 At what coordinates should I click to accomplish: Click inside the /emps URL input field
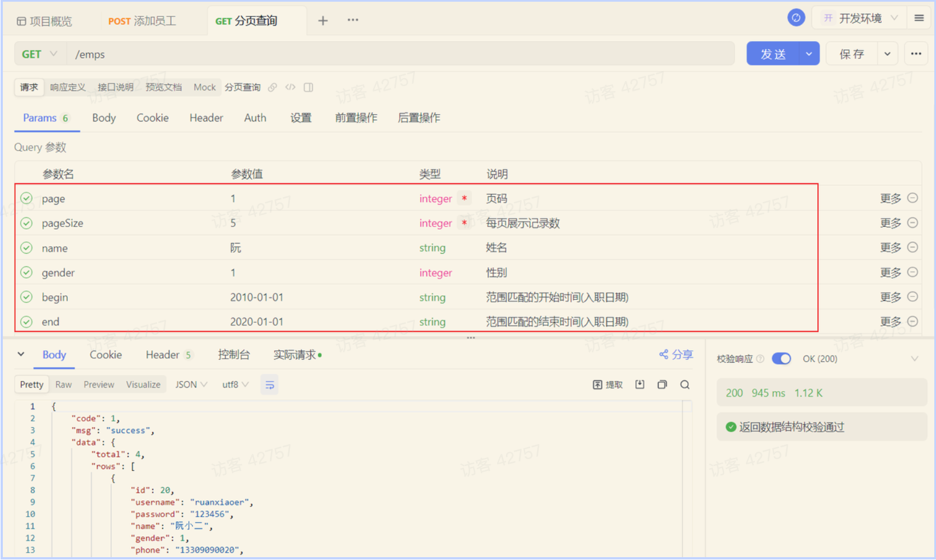click(x=228, y=54)
